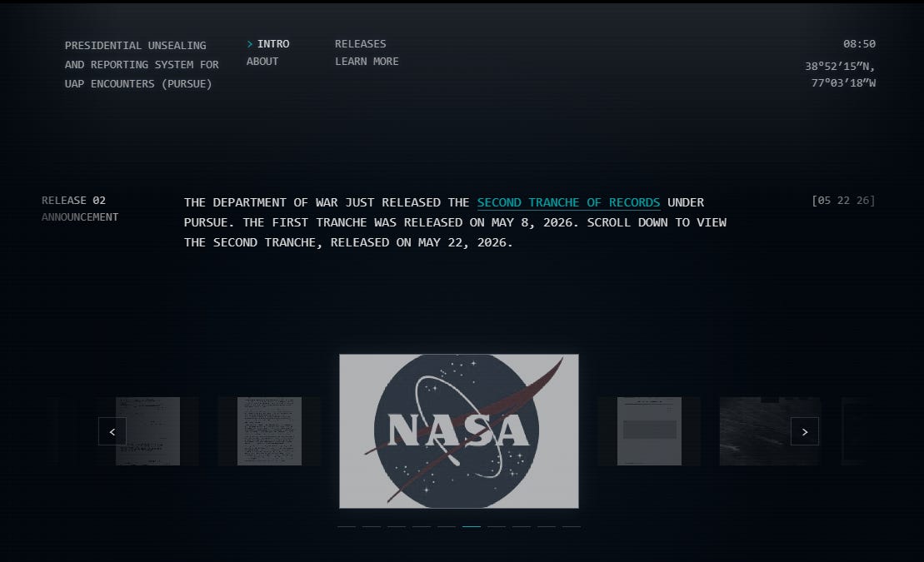Open the INTRO navigation item

coord(272,44)
